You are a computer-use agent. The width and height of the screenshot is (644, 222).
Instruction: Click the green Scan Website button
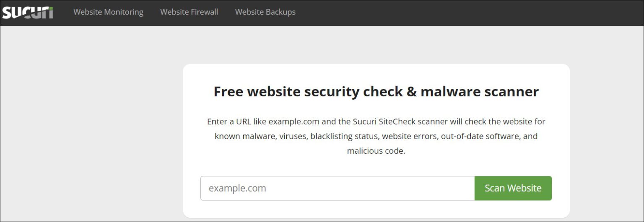pyautogui.click(x=513, y=188)
